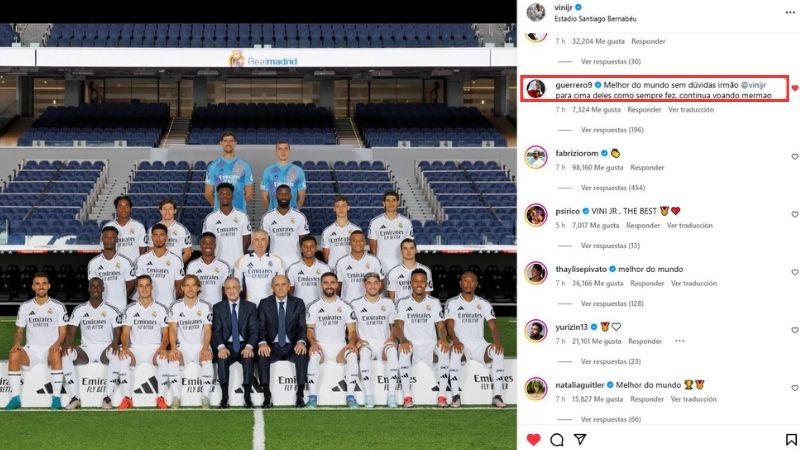
Task: Like the post with red heart icon
Action: point(533,439)
